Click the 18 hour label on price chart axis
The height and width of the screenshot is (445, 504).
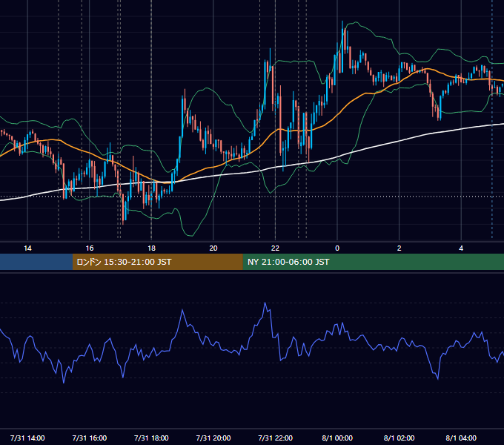(151, 248)
